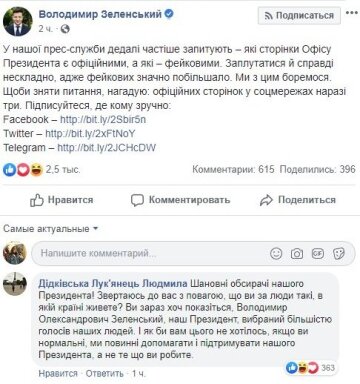Click Ответить under Людмила's comment
Viewport: 360px width, 384px height.
tap(104, 374)
